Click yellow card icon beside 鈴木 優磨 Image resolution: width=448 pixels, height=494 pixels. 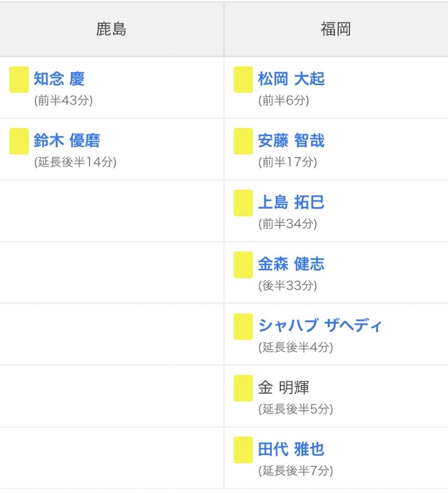(19, 141)
